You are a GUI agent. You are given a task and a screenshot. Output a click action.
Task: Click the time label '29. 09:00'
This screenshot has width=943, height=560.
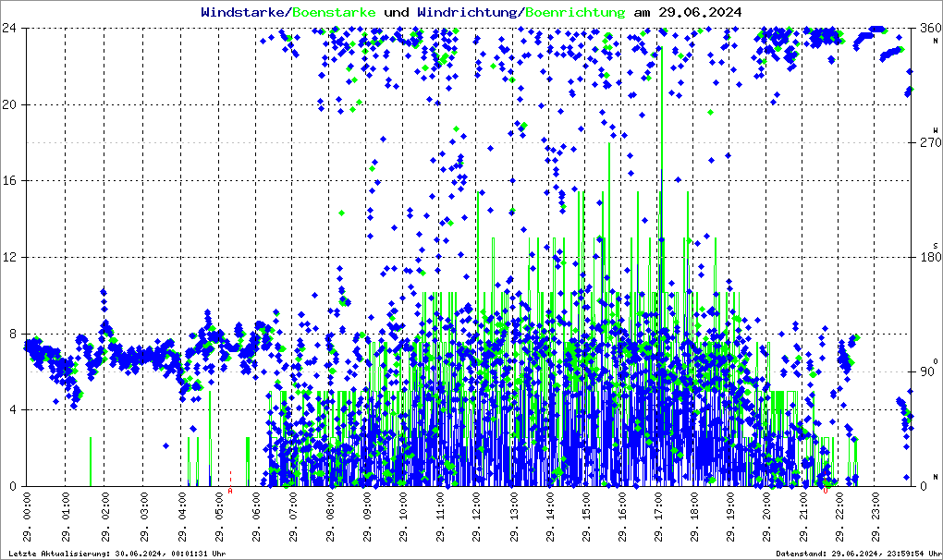pos(366,517)
